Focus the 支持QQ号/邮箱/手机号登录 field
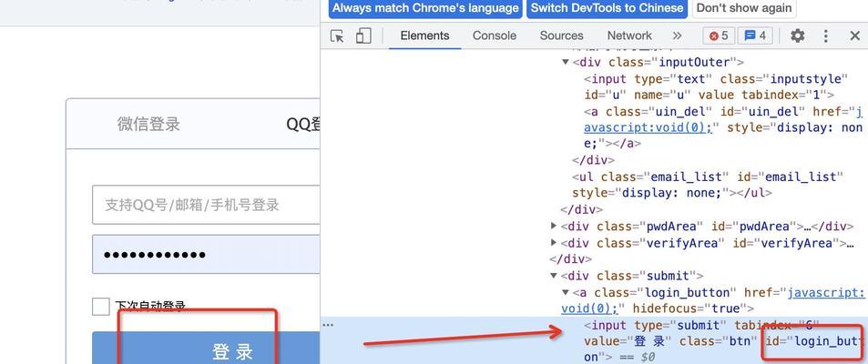The height and width of the screenshot is (364, 868). pyautogui.click(x=206, y=205)
